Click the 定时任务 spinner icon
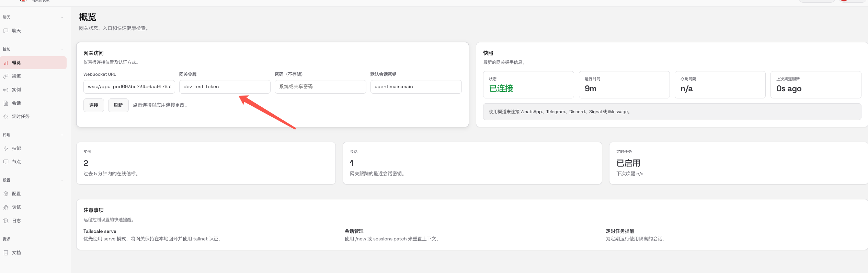 click(6, 117)
